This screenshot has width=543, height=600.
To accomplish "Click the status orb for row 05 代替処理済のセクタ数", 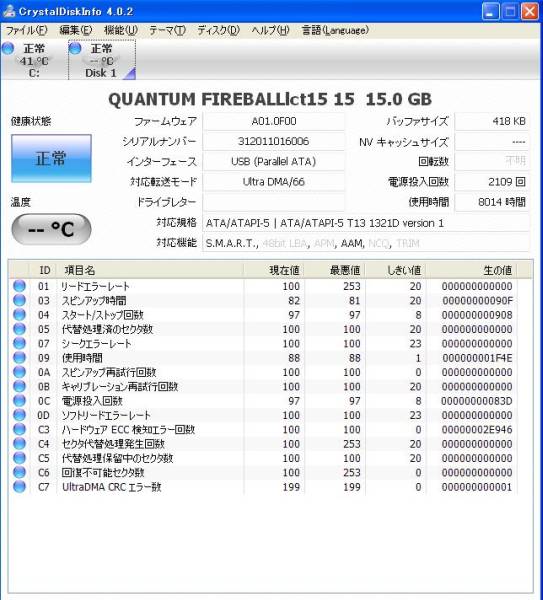I will click(20, 329).
